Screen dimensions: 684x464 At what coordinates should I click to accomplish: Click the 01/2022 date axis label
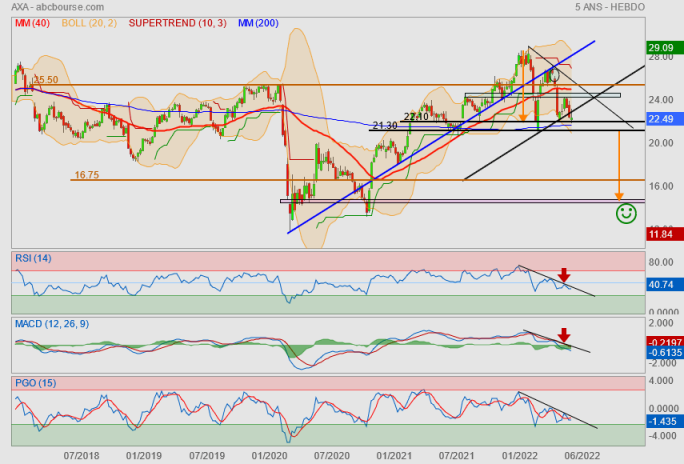click(520, 456)
